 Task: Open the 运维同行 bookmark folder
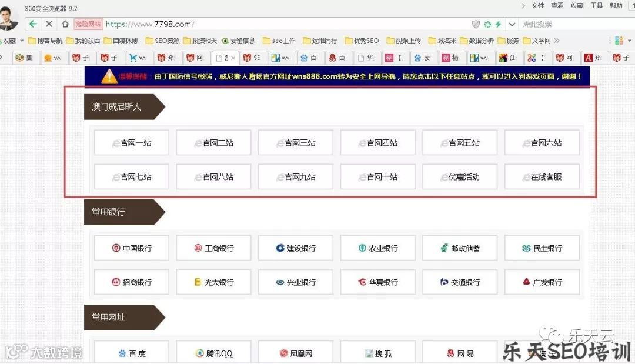(320, 41)
